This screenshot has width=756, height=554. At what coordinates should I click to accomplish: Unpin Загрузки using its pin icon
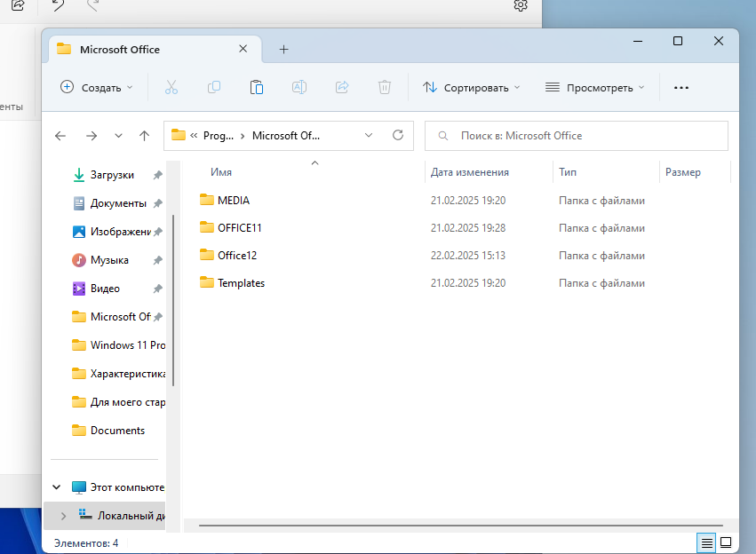157,176
